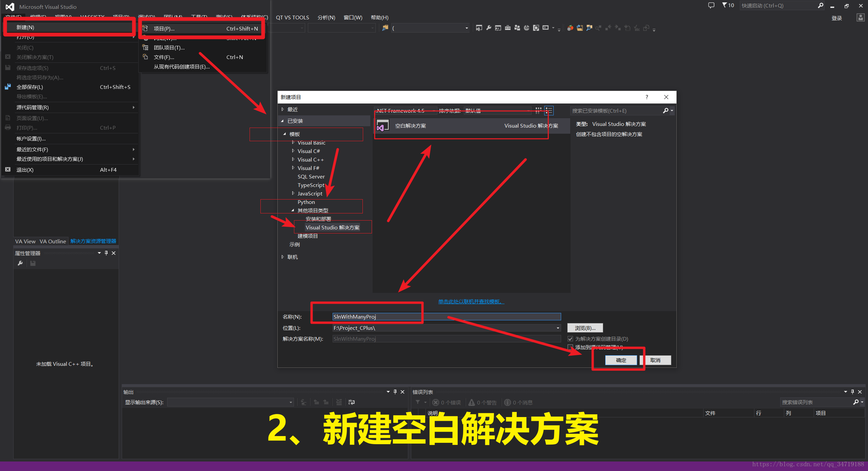Expand the Visual C# node
868x471 pixels.
click(x=293, y=151)
